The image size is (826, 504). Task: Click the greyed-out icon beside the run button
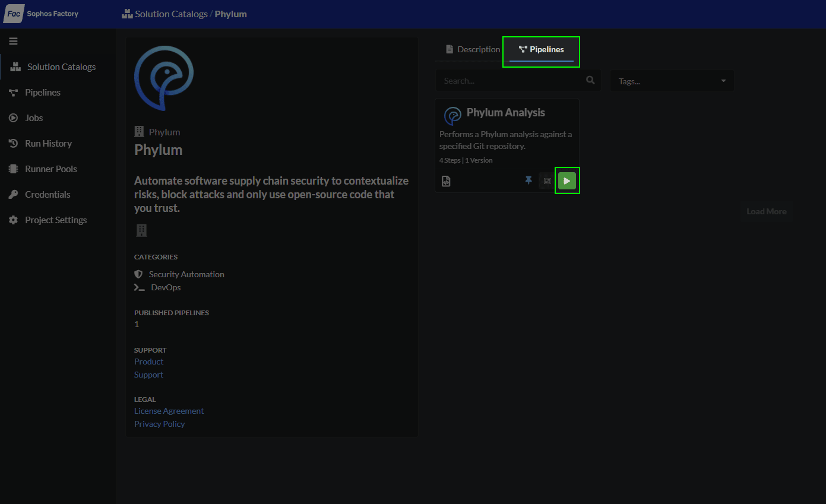pos(547,181)
